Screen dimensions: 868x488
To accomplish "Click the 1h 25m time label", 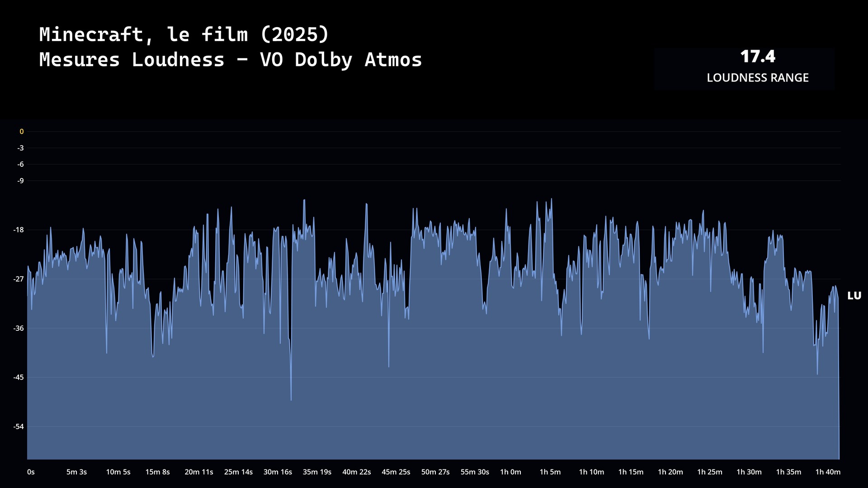I will point(709,472).
